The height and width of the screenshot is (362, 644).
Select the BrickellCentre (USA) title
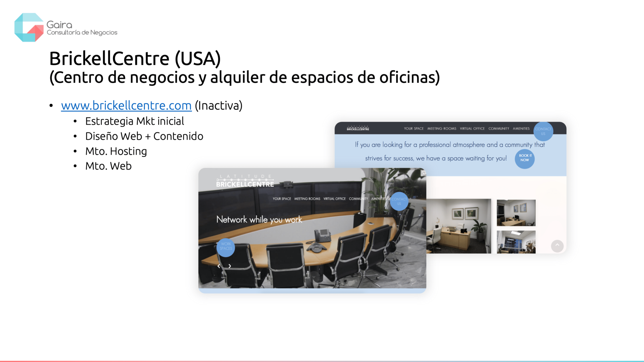pos(135,58)
